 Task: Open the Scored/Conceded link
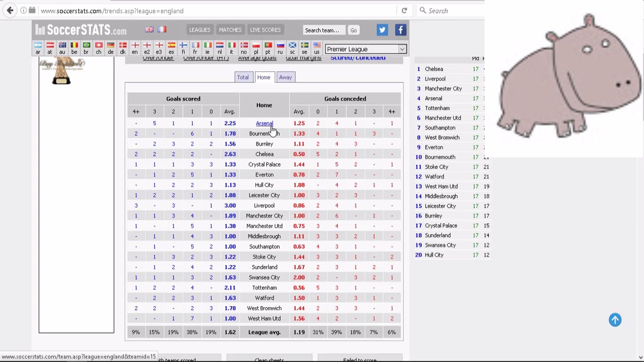point(358,58)
